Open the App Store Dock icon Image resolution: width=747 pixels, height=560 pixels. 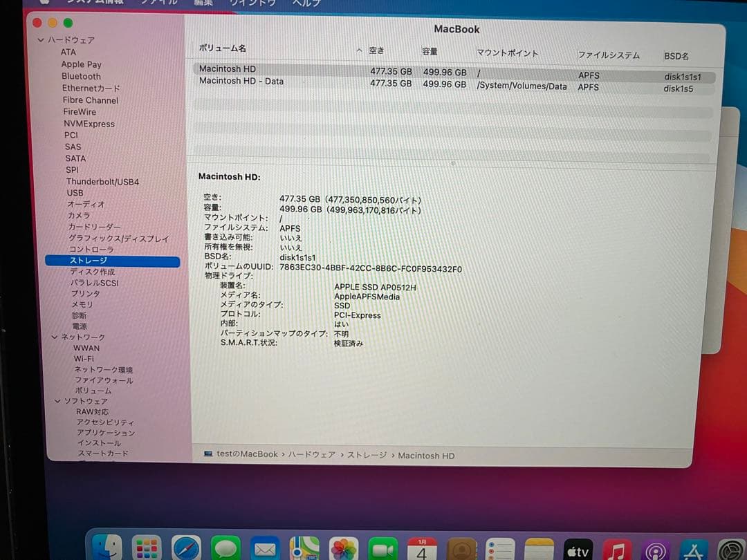coord(694,551)
